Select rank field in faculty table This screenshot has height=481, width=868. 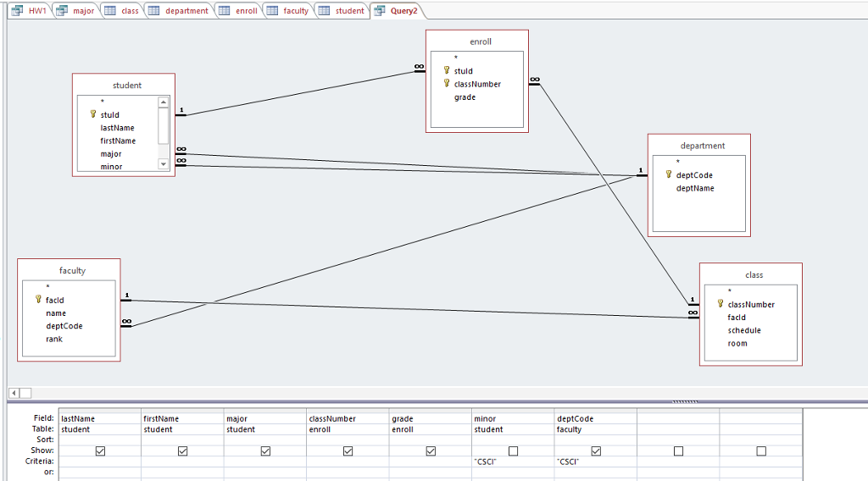[x=54, y=339]
